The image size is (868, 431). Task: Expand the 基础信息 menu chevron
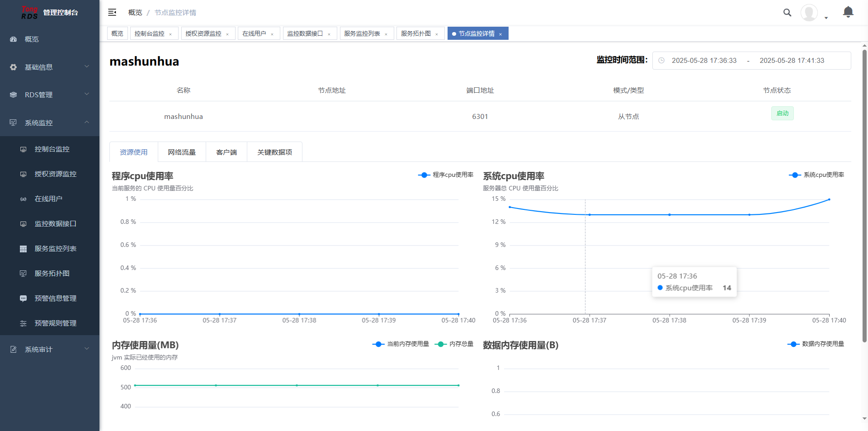[x=87, y=67]
